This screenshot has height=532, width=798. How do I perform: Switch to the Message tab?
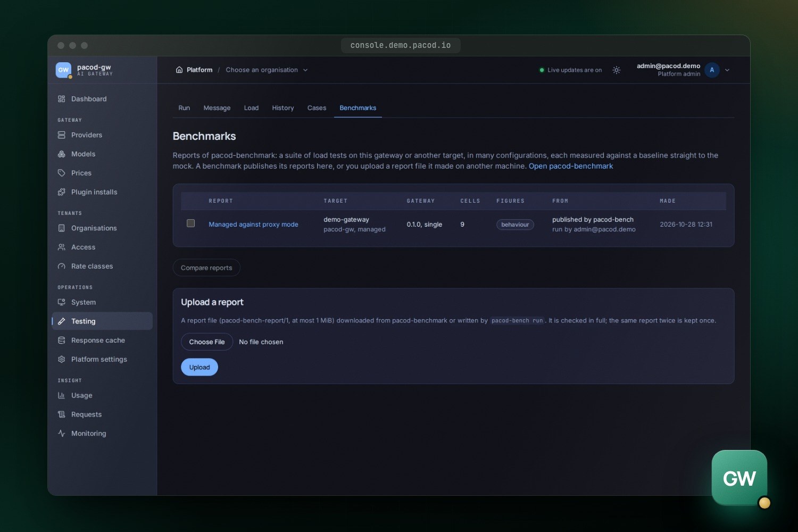(217, 108)
